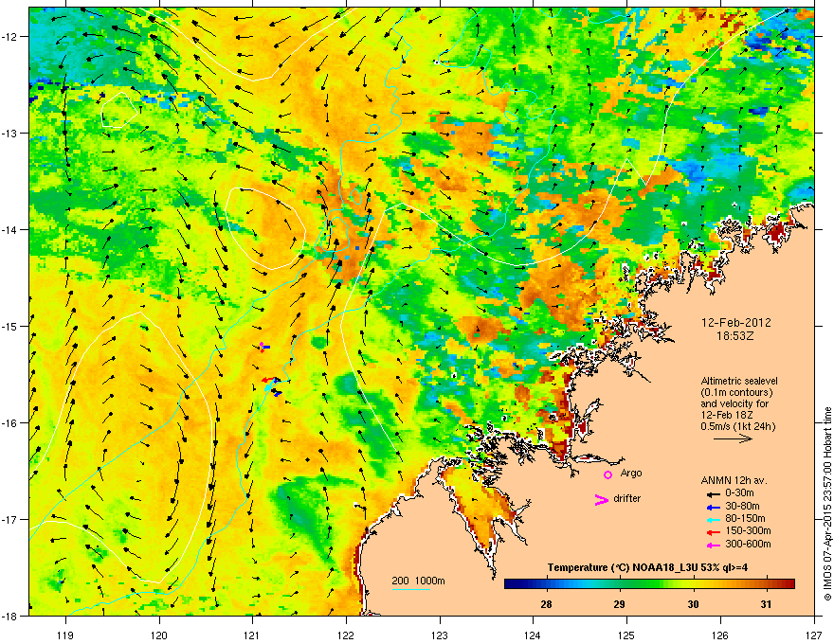Click the dark blue end of colorbar

click(x=511, y=583)
